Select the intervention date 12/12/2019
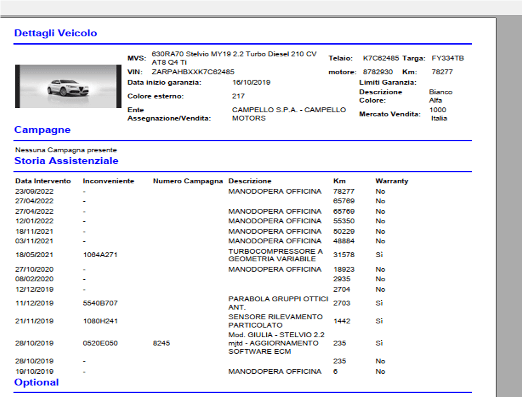 (x=34, y=289)
